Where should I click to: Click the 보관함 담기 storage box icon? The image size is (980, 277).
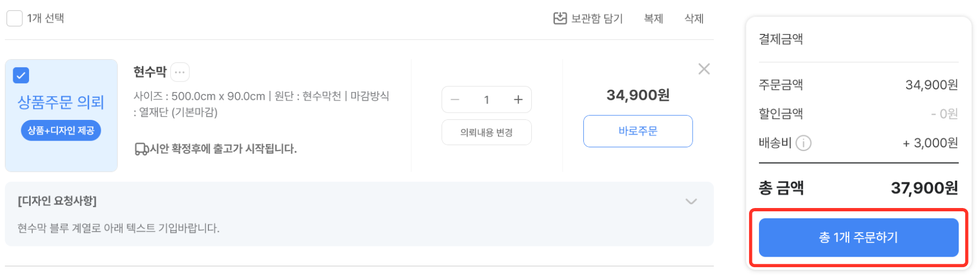(560, 19)
